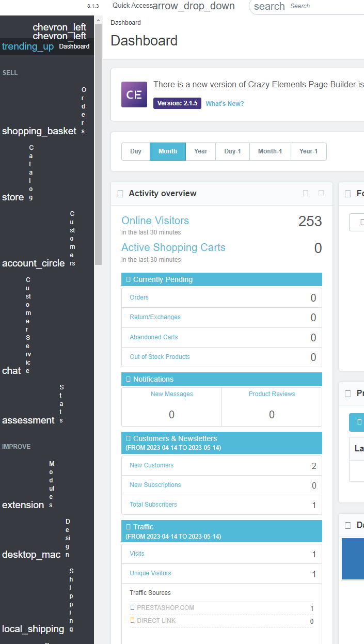
Task: Open pending Orders link
Action: click(x=139, y=297)
